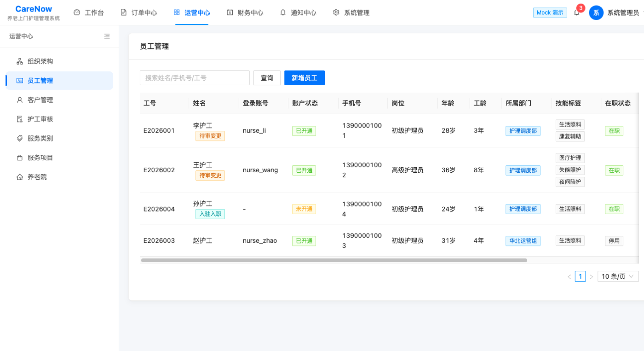Click the bag icon beside 服务项目
This screenshot has height=351, width=644.
tap(20, 158)
